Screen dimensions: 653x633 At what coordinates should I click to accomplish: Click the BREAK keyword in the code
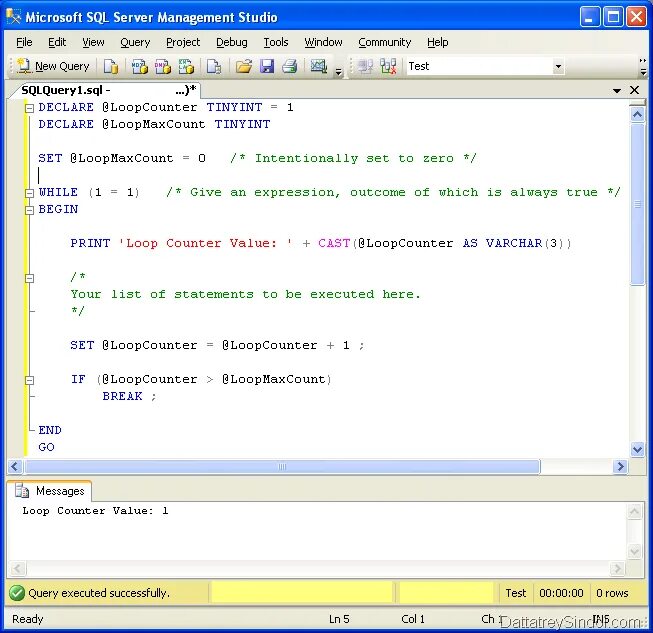tap(122, 396)
